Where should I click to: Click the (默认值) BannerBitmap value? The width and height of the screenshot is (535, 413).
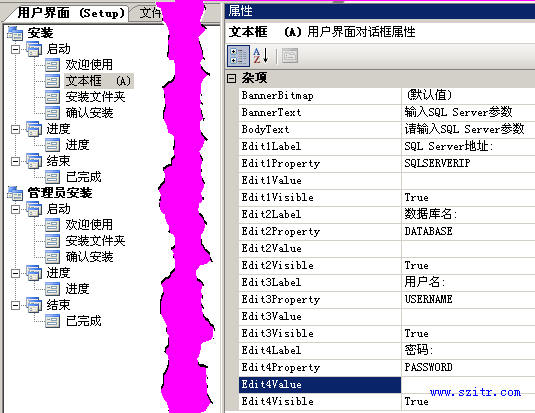coord(429,95)
